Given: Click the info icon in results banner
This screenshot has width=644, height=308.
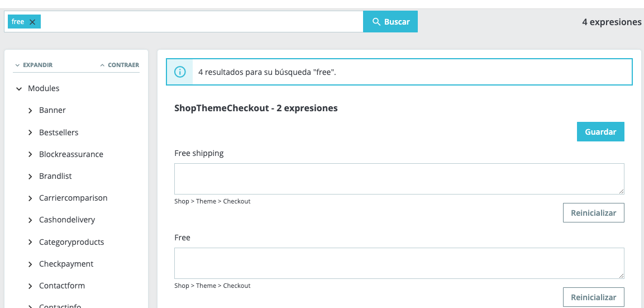Looking at the screenshot, I should [x=180, y=72].
